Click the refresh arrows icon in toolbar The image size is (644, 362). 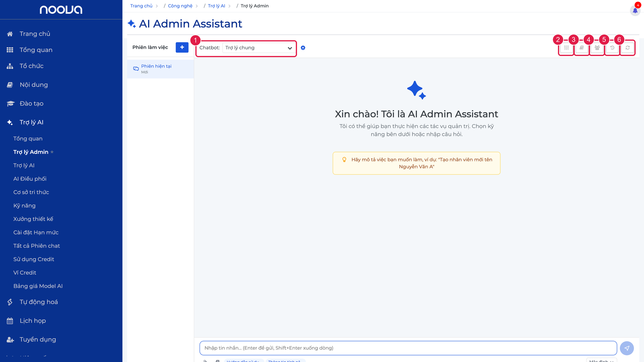point(627,48)
